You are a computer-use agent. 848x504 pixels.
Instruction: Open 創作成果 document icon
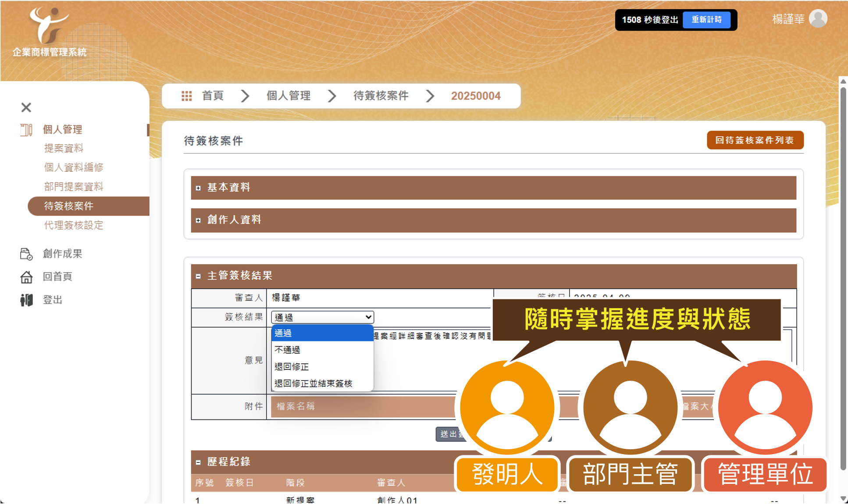26,254
